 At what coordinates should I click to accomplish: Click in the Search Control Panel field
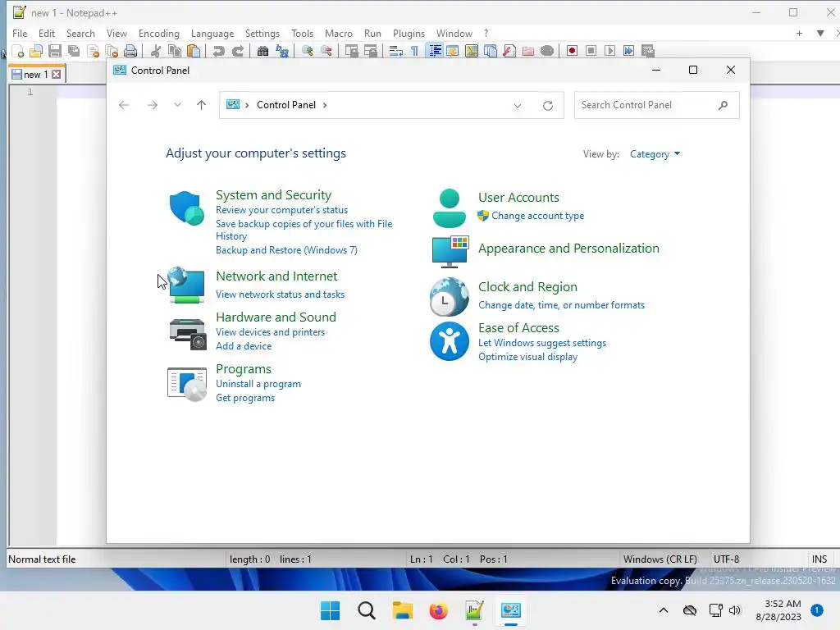click(657, 105)
